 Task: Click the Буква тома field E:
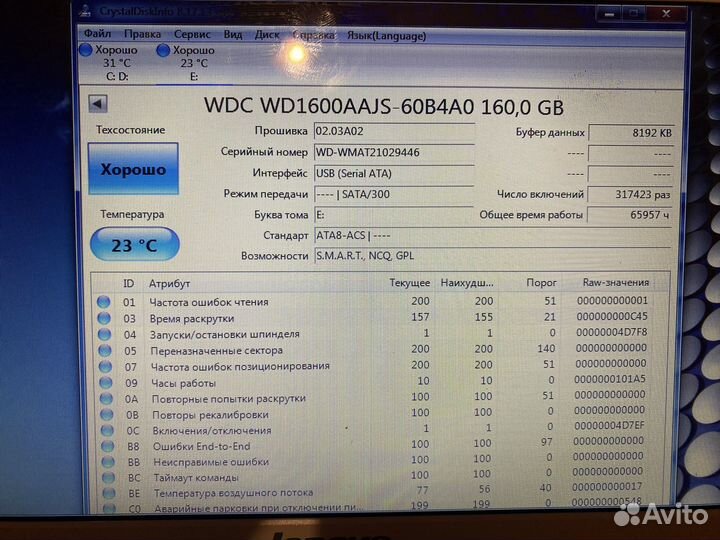point(394,215)
